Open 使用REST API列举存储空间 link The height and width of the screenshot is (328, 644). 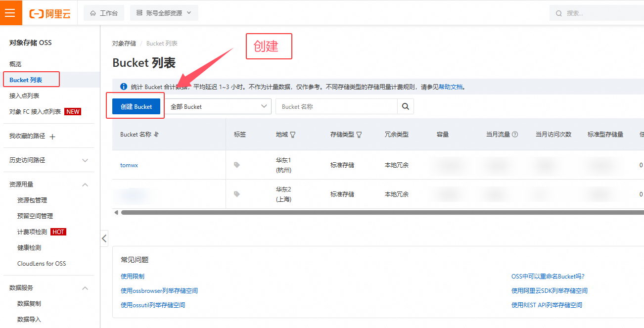tap(547, 305)
